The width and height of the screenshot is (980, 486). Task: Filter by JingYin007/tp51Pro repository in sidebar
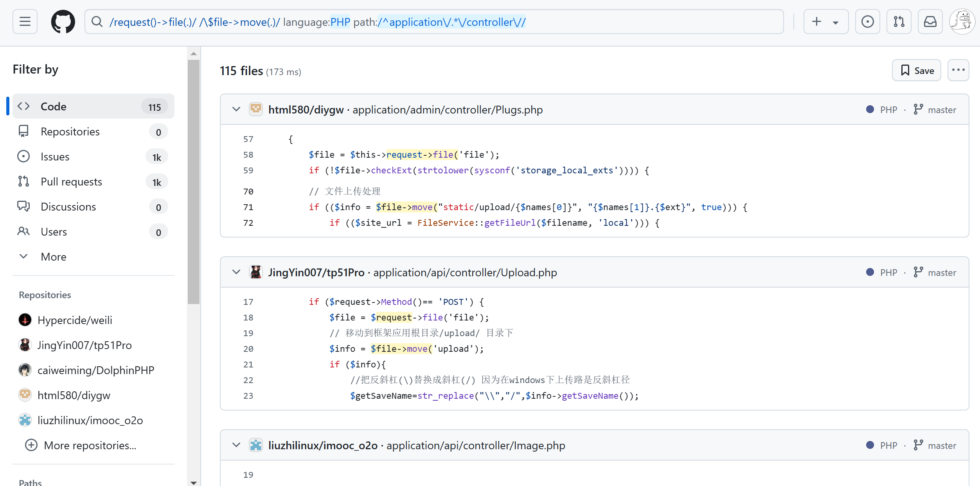[94, 345]
